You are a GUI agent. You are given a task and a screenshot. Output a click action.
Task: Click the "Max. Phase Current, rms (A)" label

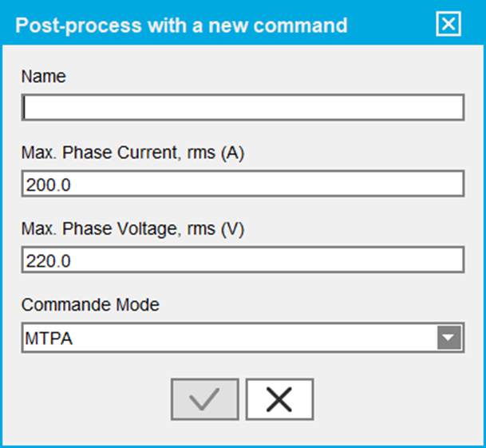click(132, 153)
